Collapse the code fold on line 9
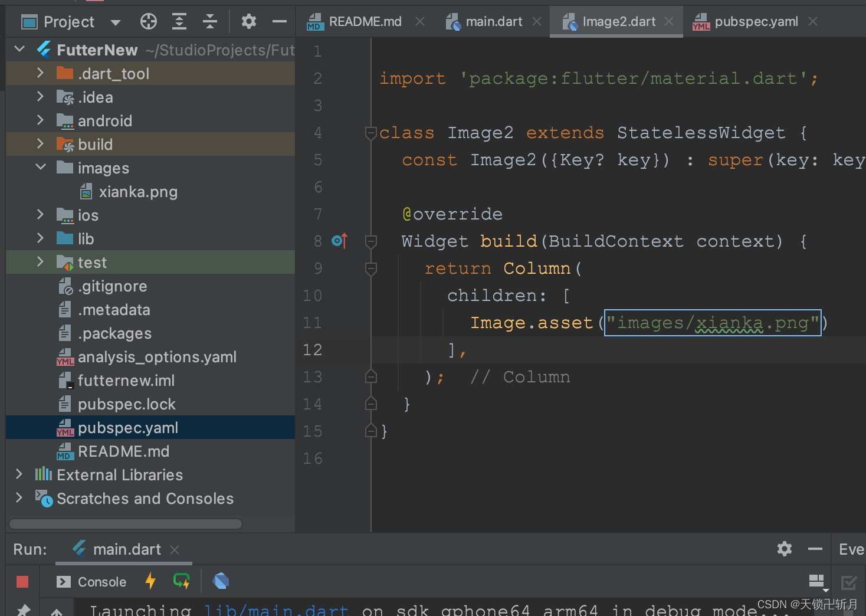 pyautogui.click(x=371, y=268)
